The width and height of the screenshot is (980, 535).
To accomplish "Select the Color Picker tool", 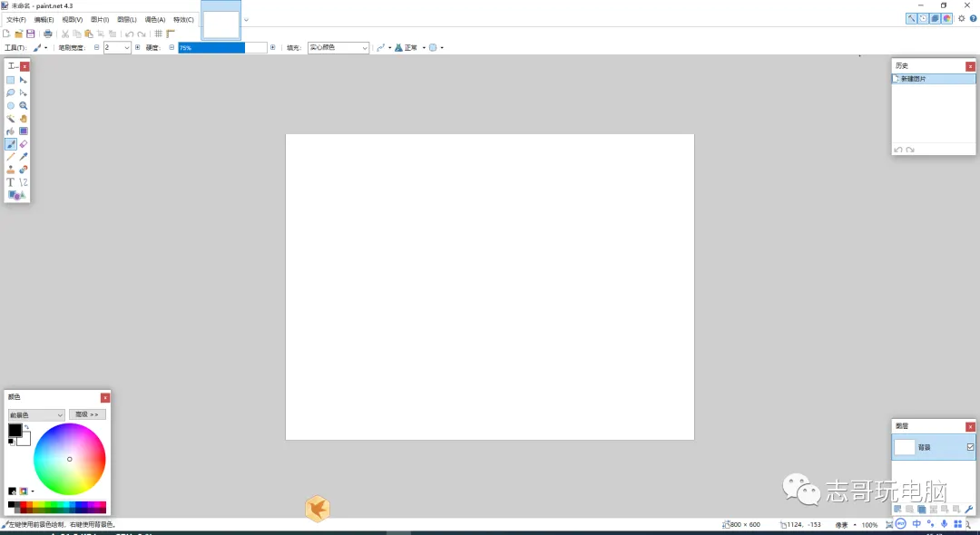I will (24, 156).
